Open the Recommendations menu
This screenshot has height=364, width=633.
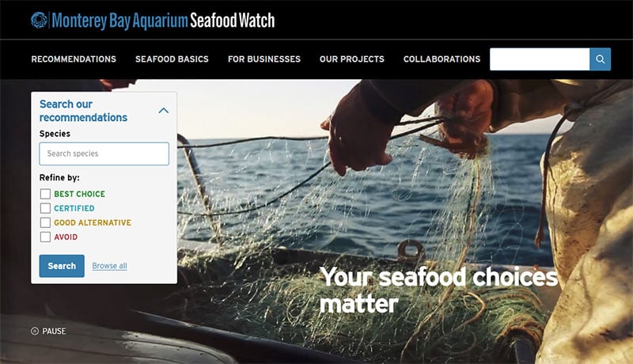[74, 59]
